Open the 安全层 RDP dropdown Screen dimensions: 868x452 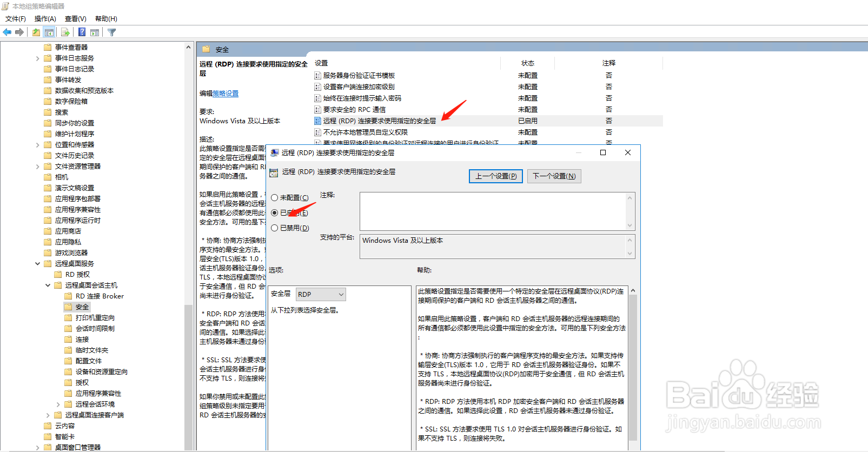[321, 295]
